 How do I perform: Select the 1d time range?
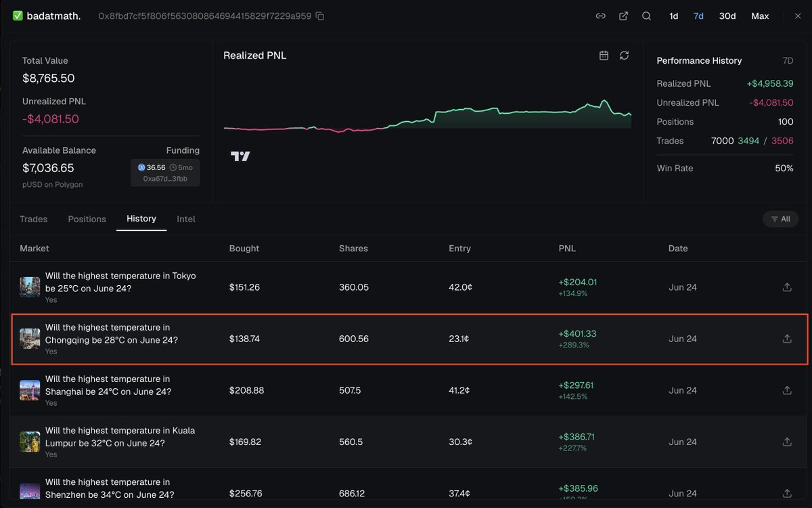click(x=673, y=16)
